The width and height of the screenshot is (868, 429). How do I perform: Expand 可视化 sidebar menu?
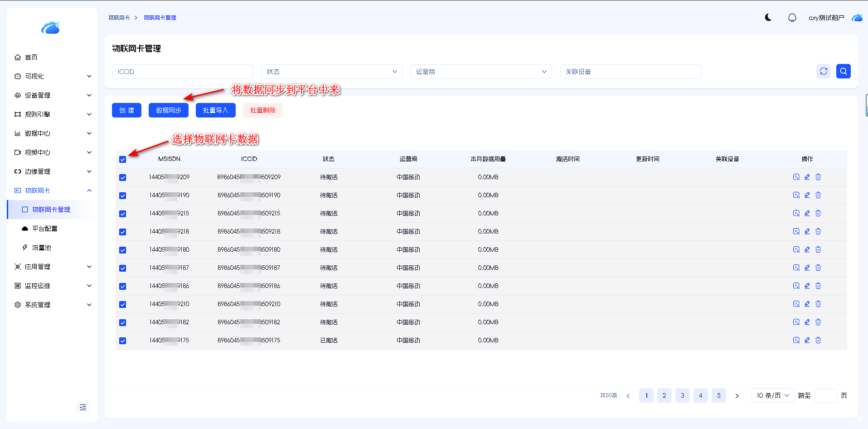(x=53, y=76)
